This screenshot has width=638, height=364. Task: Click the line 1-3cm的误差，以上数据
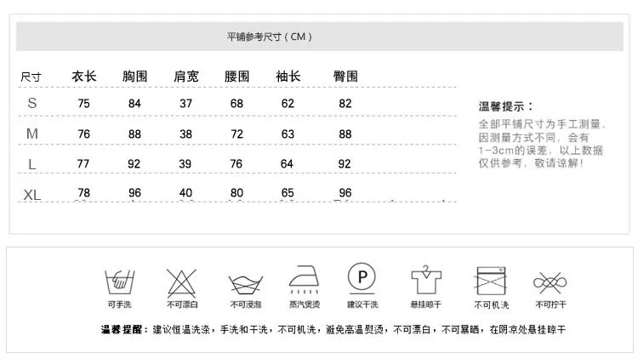[x=541, y=150]
